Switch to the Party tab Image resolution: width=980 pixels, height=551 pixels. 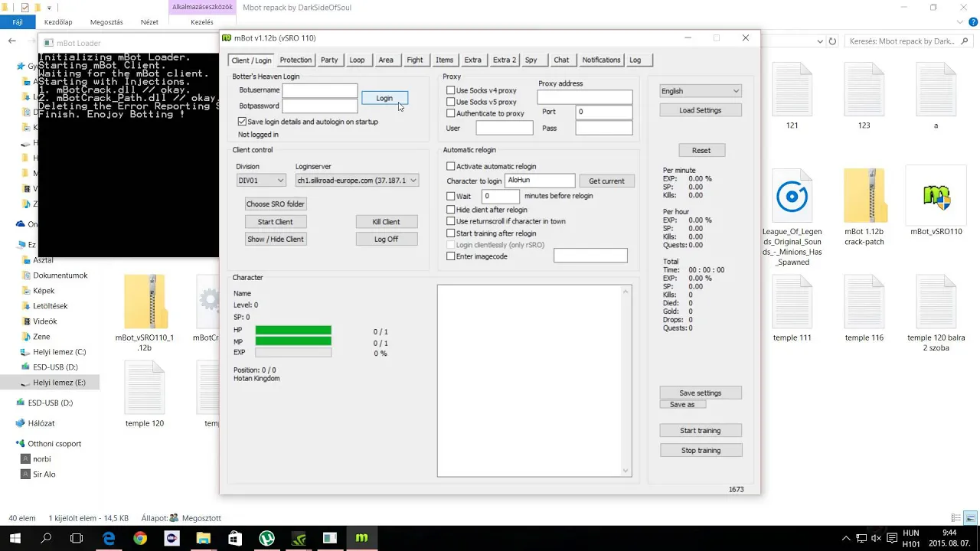pos(329,60)
